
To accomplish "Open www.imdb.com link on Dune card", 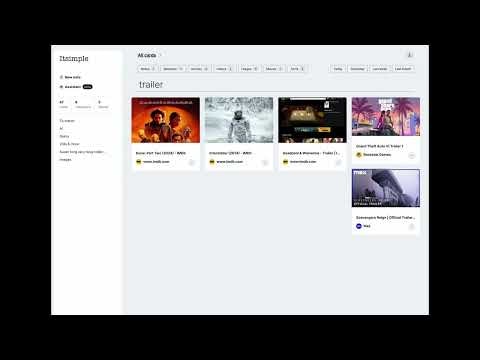I will [156, 162].
